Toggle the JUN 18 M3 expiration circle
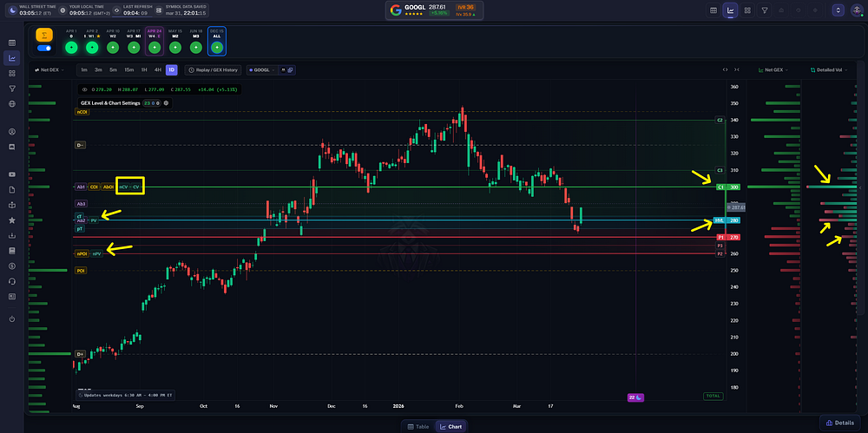This screenshot has width=868, height=433. tap(196, 48)
